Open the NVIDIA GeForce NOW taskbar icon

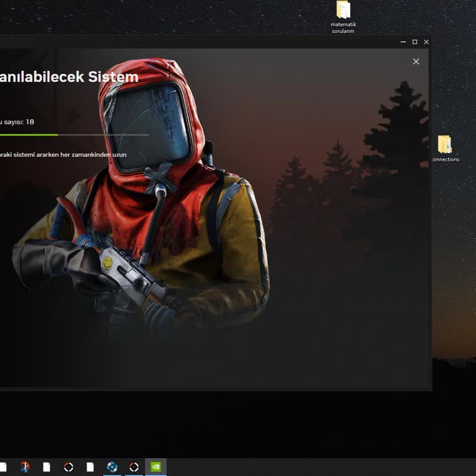tap(156, 467)
